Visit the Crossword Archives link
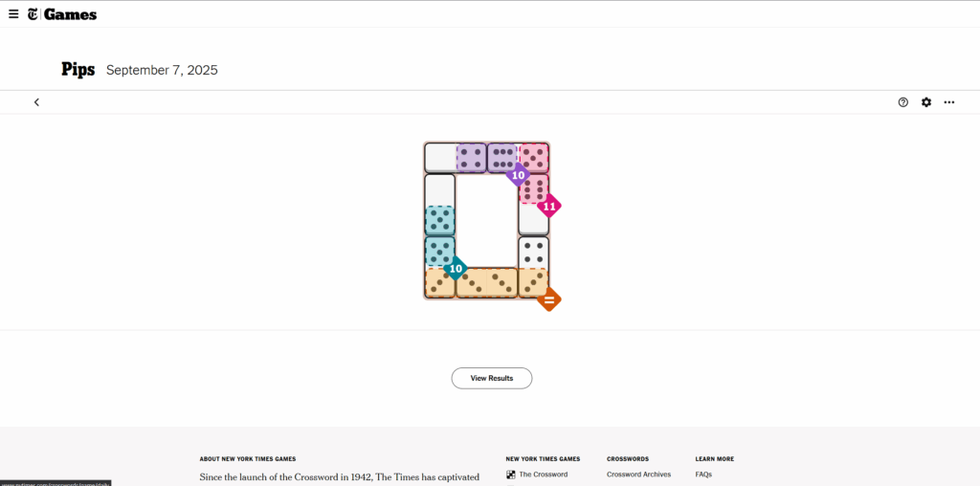This screenshot has width=980, height=486. pyautogui.click(x=638, y=475)
